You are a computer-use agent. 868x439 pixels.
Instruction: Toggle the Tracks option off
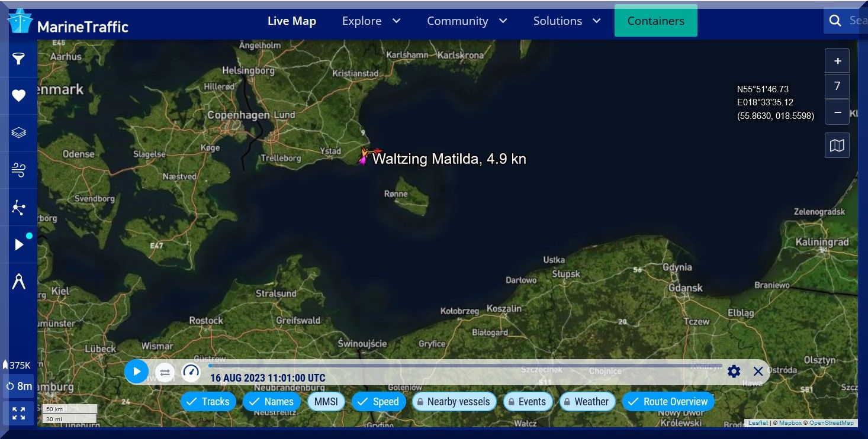208,402
